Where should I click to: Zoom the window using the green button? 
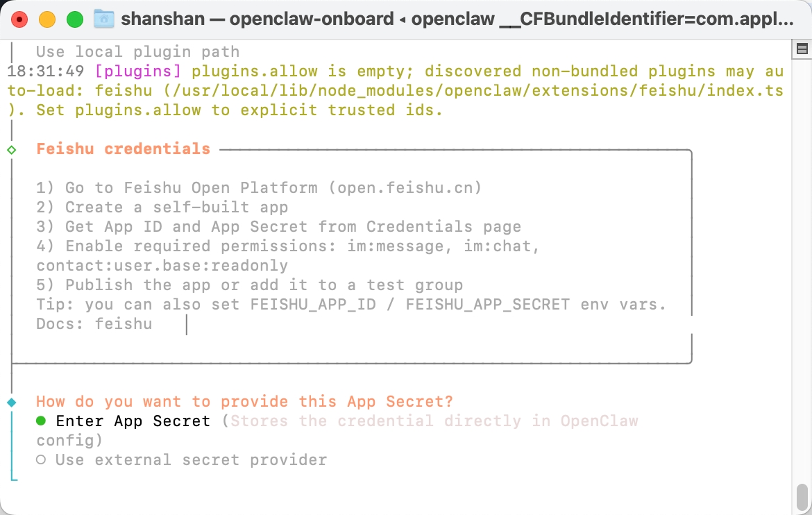[74, 19]
